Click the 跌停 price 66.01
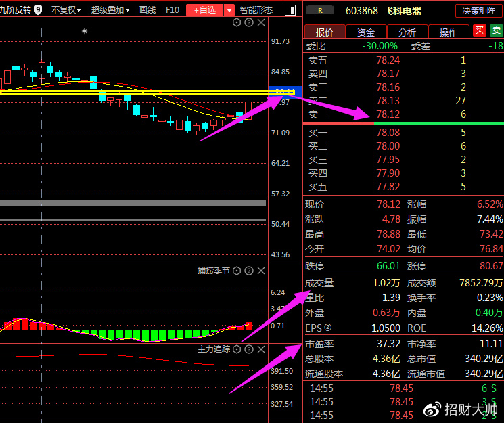This screenshot has height=423, width=504. coord(388,266)
